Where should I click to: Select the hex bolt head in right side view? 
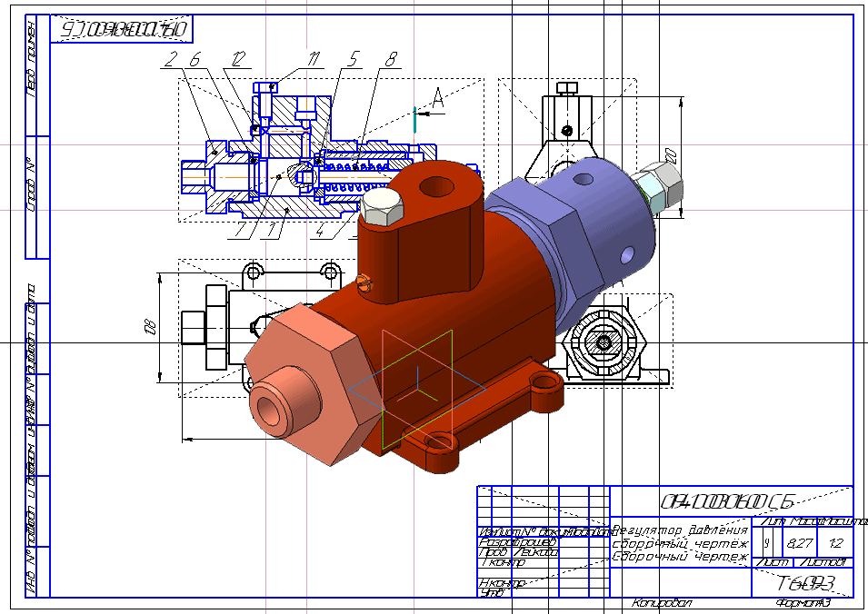566,88
